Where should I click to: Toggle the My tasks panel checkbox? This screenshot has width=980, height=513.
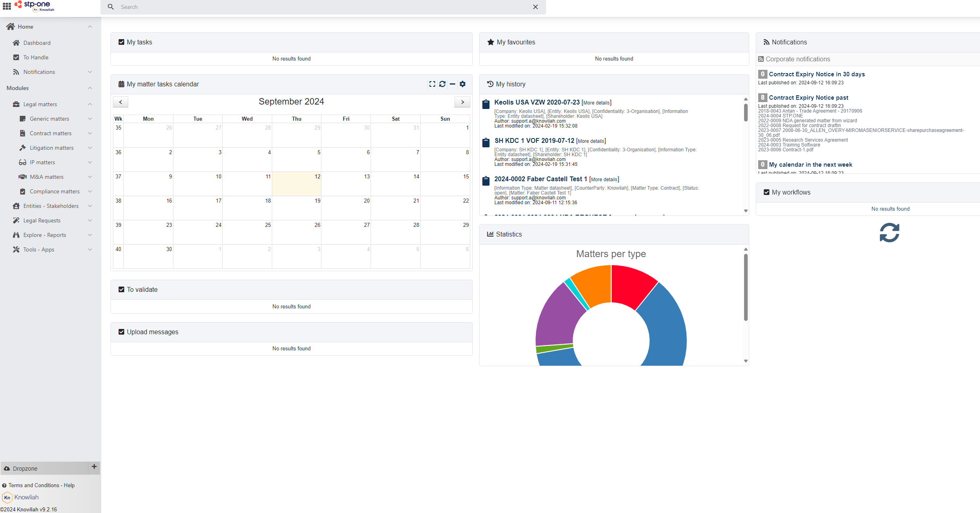click(121, 42)
